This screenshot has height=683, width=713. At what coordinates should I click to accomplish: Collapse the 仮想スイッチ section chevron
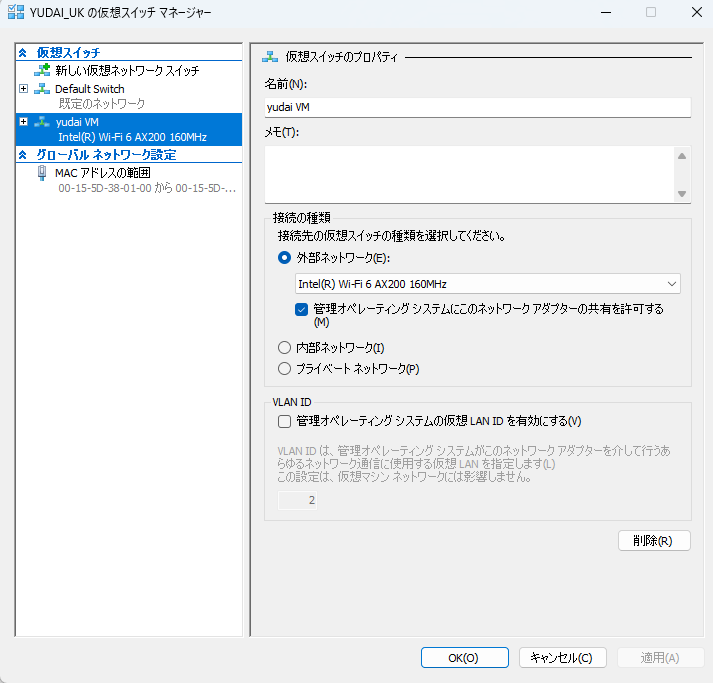point(23,53)
